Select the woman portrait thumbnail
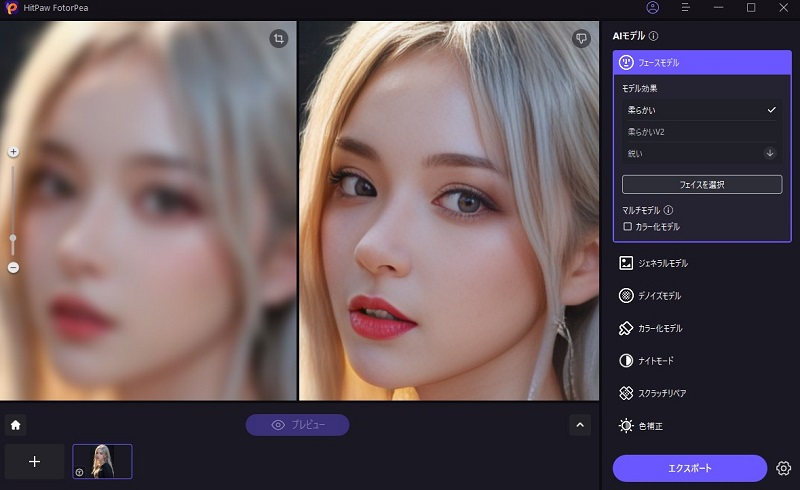Image resolution: width=800 pixels, height=490 pixels. [103, 461]
